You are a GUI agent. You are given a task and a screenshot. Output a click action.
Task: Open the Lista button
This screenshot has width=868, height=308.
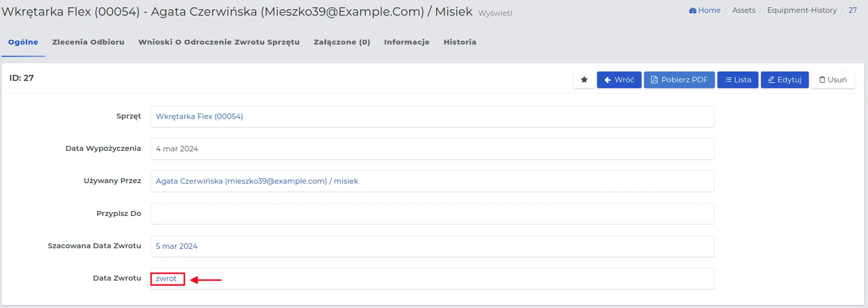(x=737, y=80)
